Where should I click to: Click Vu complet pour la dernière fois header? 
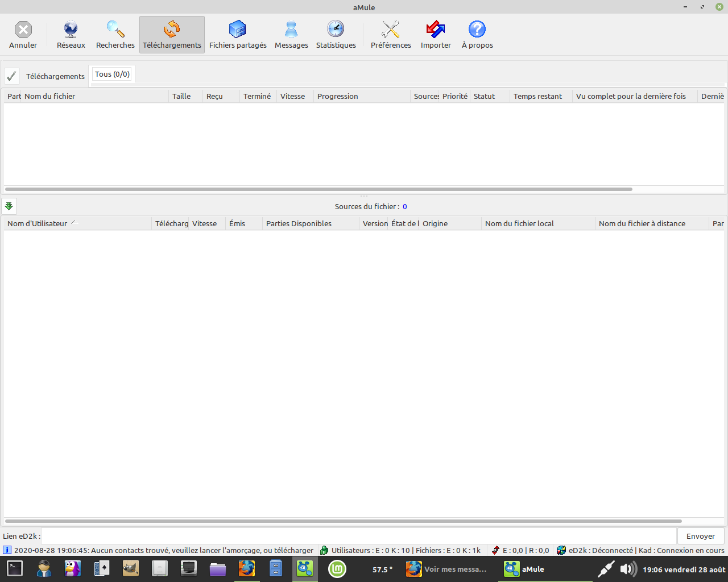(x=635, y=96)
